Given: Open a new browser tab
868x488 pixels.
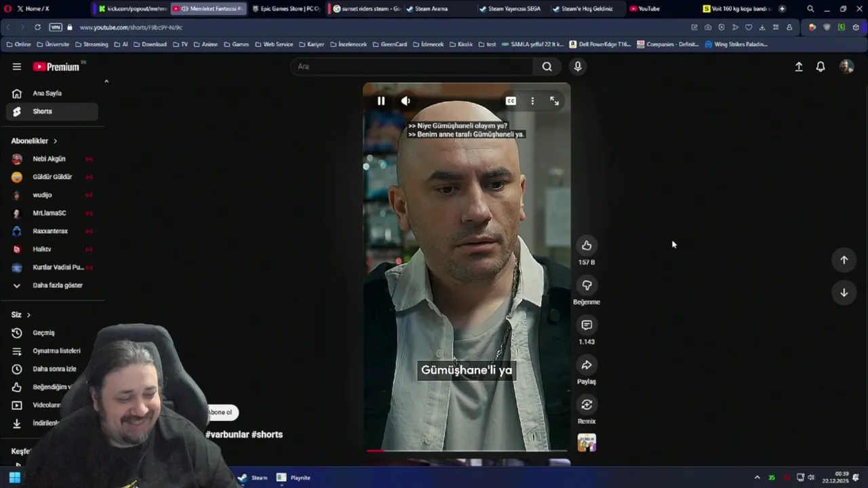Looking at the screenshot, I should coord(782,9).
